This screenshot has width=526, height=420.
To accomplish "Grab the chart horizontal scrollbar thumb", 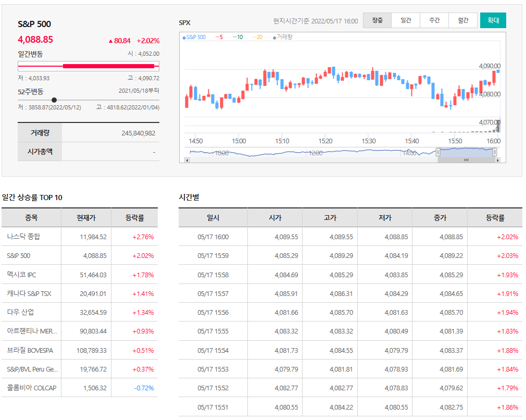I will 466,160.
